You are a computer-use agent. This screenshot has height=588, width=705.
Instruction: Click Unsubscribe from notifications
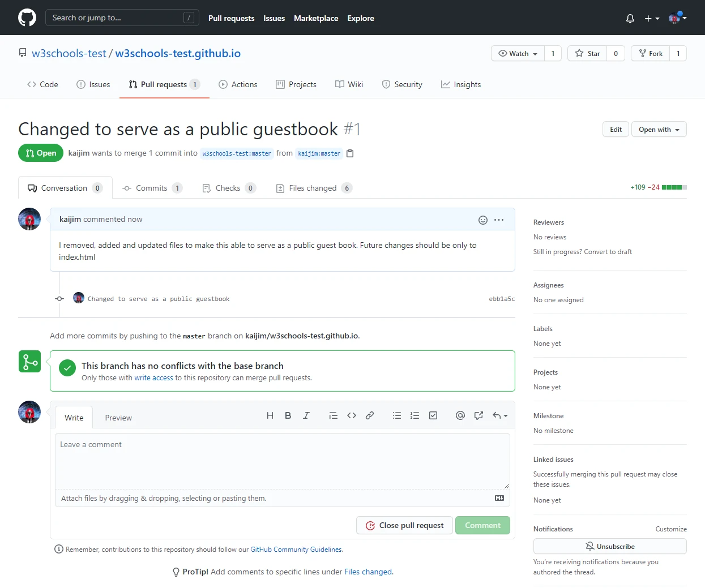609,546
